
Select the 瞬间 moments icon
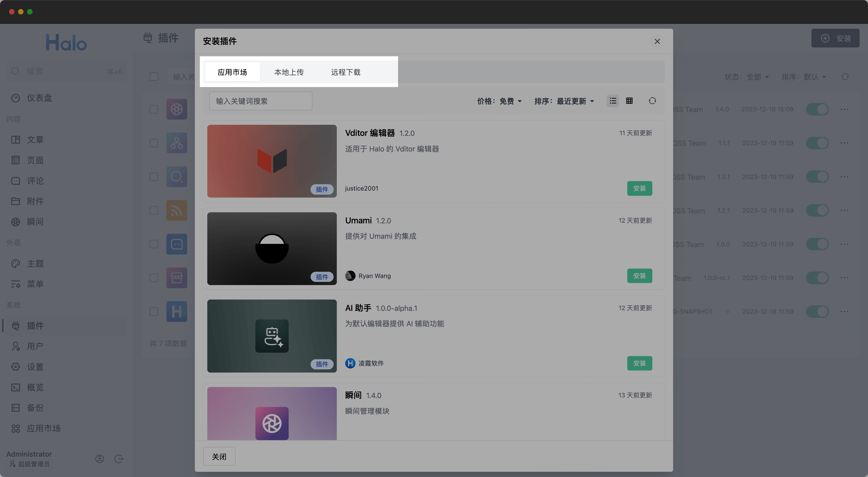[x=16, y=222]
